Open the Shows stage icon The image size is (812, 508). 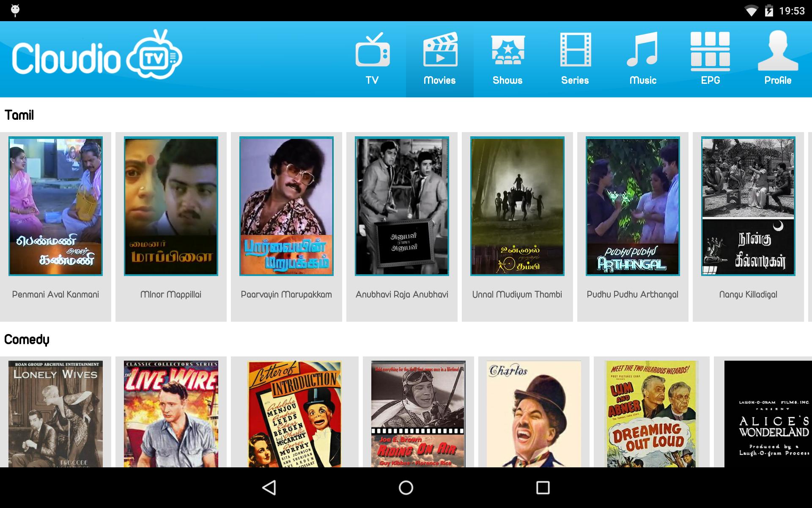[x=507, y=50]
